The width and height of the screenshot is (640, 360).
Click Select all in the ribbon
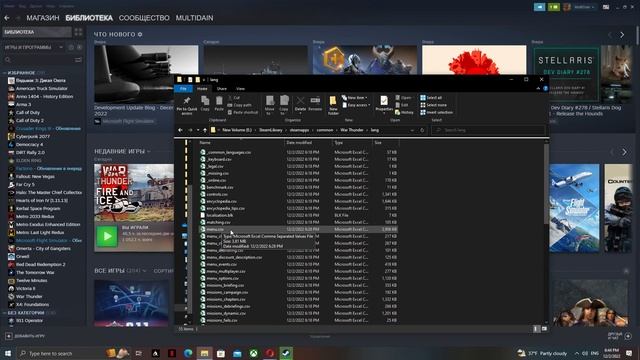(x=431, y=98)
